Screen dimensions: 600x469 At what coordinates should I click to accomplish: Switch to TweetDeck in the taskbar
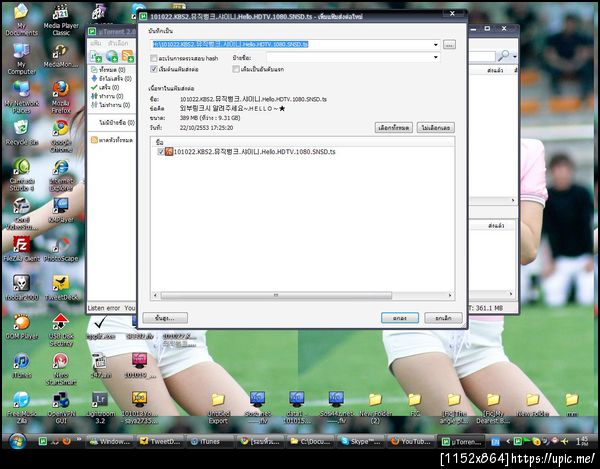(160, 441)
